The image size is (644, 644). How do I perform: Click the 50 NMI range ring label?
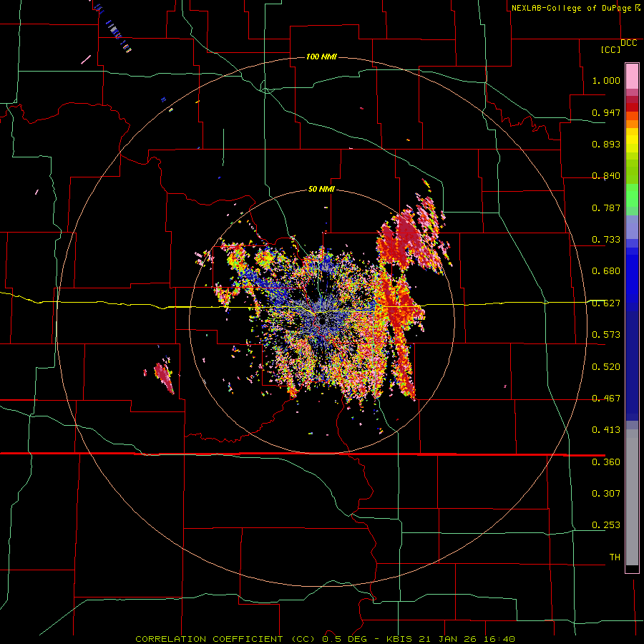click(321, 189)
